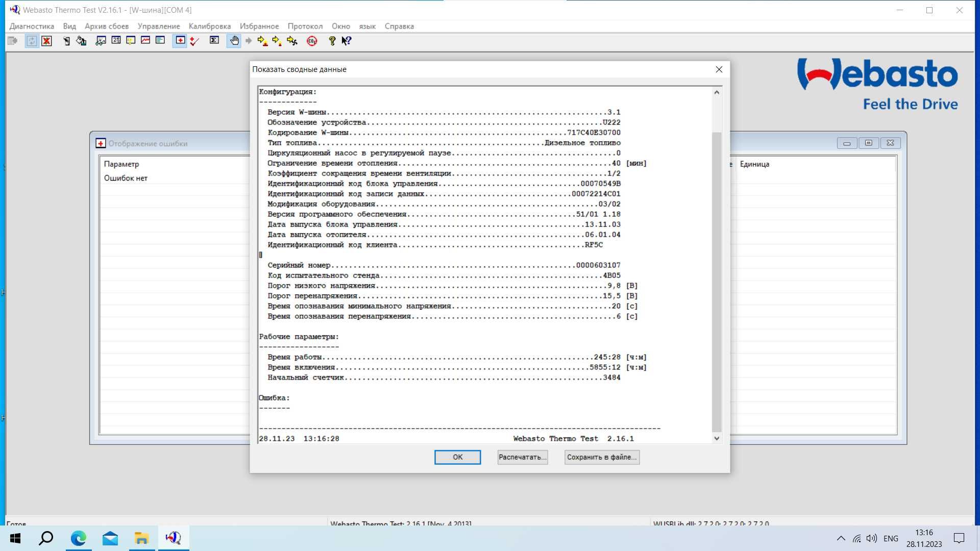Show hidden system tray icons chevron
Image resolution: width=980 pixels, height=551 pixels.
841,538
